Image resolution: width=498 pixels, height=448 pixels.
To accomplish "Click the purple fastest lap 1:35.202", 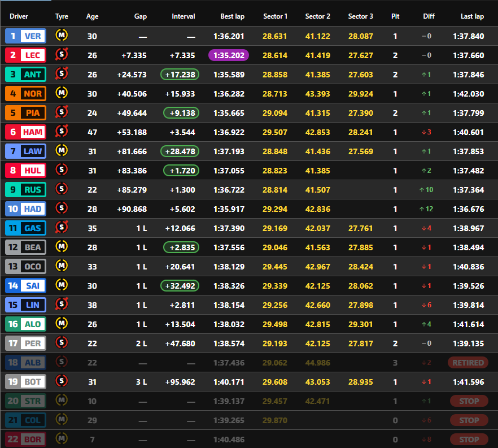I will 229,55.
